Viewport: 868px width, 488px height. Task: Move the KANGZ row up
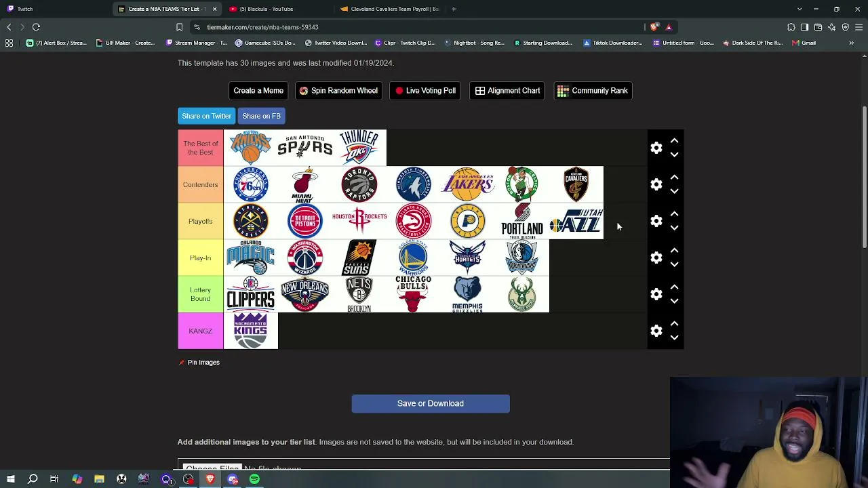click(674, 324)
